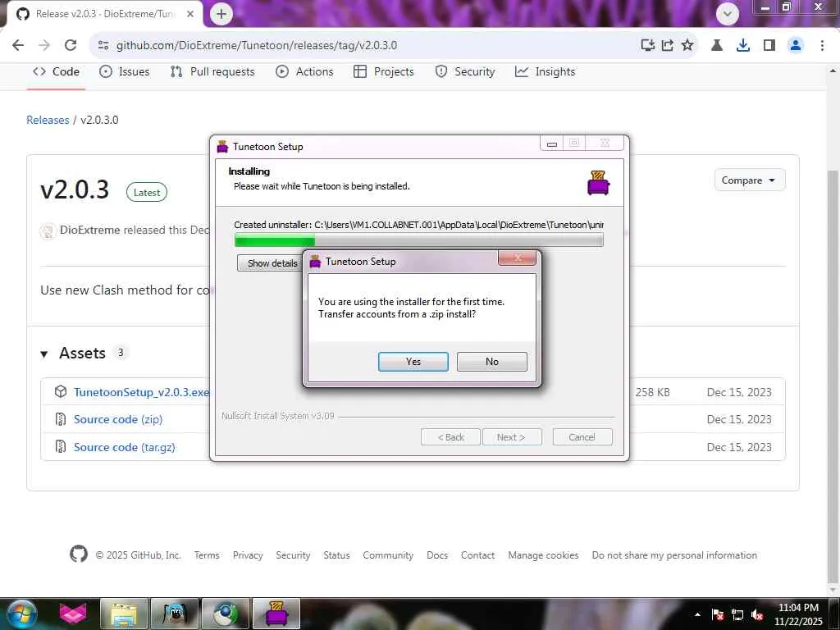Toggle Chrome side panel
The height and width of the screenshot is (630, 840).
769,46
